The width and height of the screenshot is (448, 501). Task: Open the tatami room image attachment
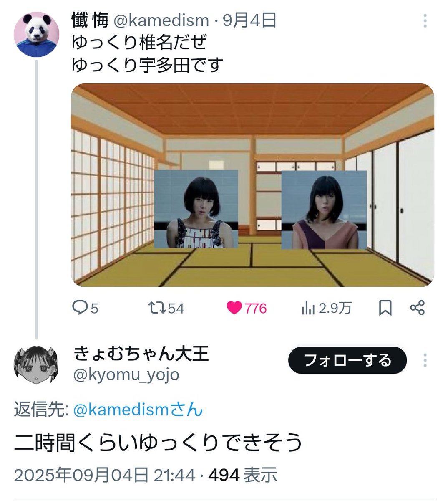(x=252, y=185)
